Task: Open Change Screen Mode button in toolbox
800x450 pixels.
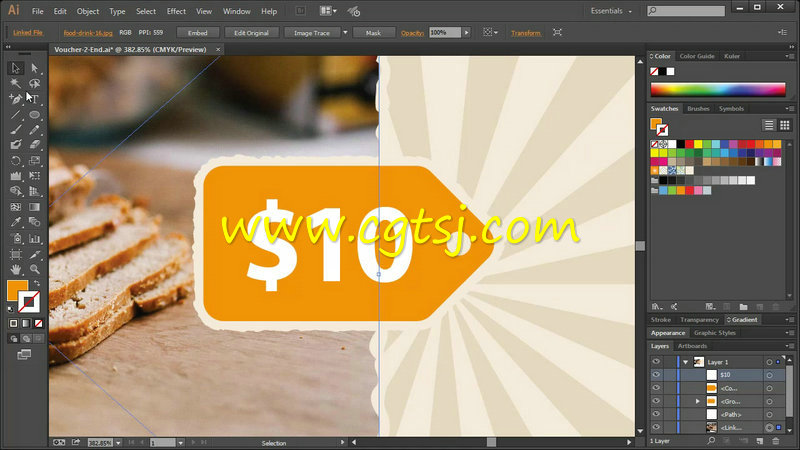Action: coord(24,355)
